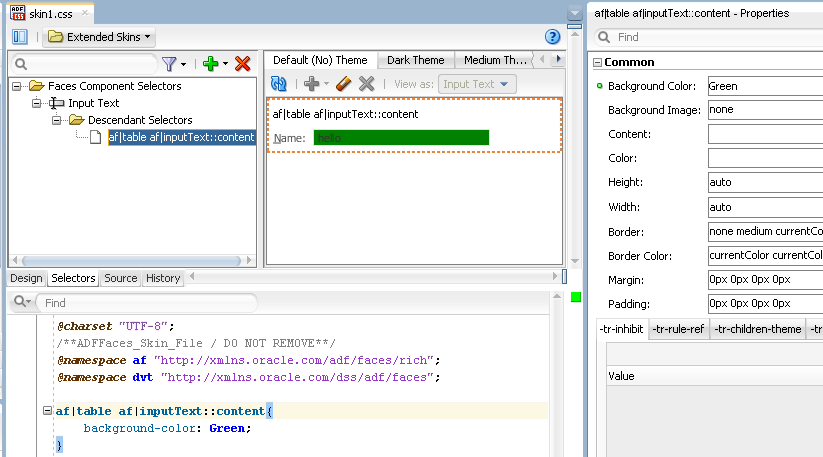The height and width of the screenshot is (457, 823).
Task: Click the green plus add selector icon
Action: tap(210, 64)
